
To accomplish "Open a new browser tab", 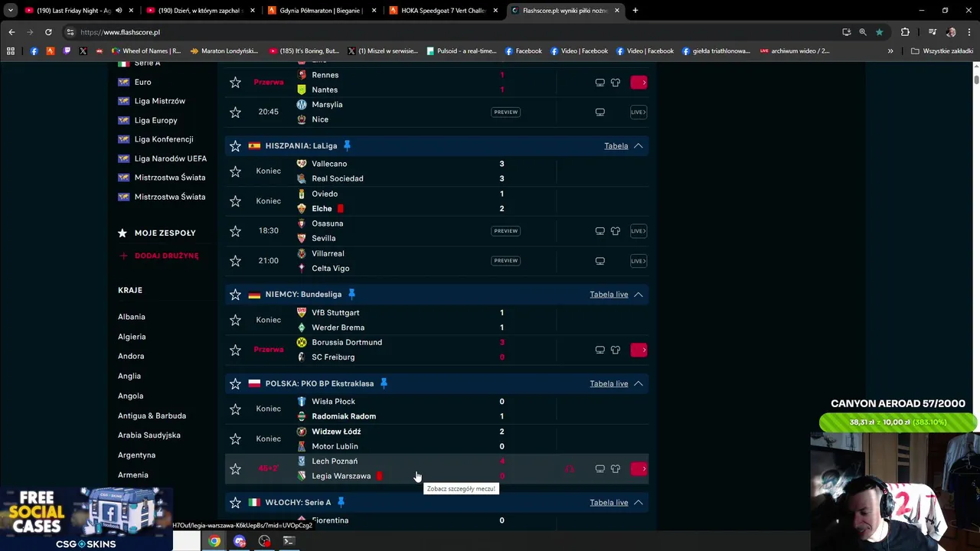I will point(635,11).
